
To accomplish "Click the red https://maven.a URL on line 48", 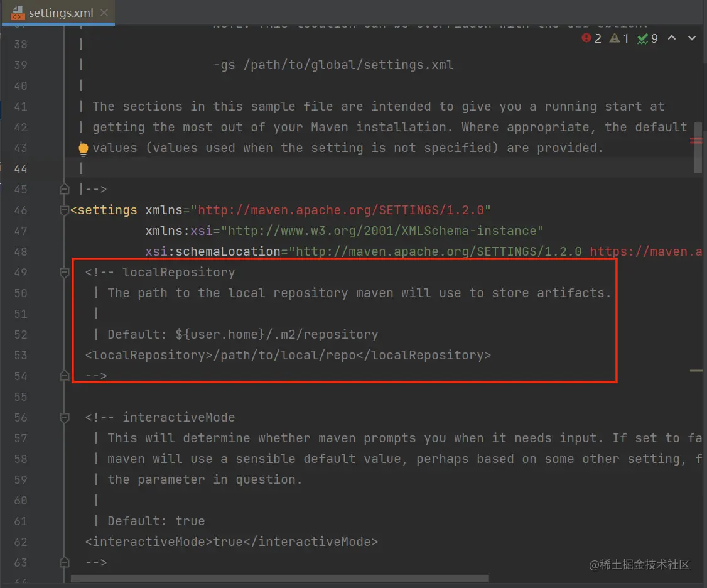I will (x=645, y=252).
